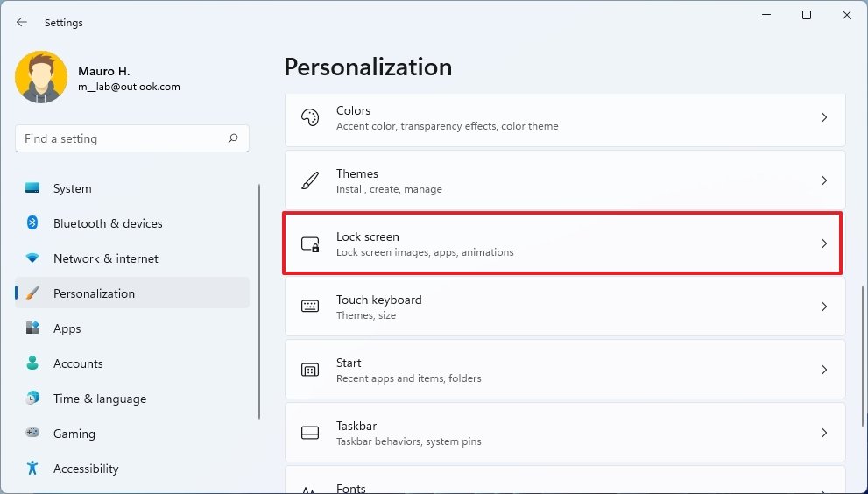
Task: Open the Touch keyboard settings row
Action: pyautogui.click(x=561, y=307)
